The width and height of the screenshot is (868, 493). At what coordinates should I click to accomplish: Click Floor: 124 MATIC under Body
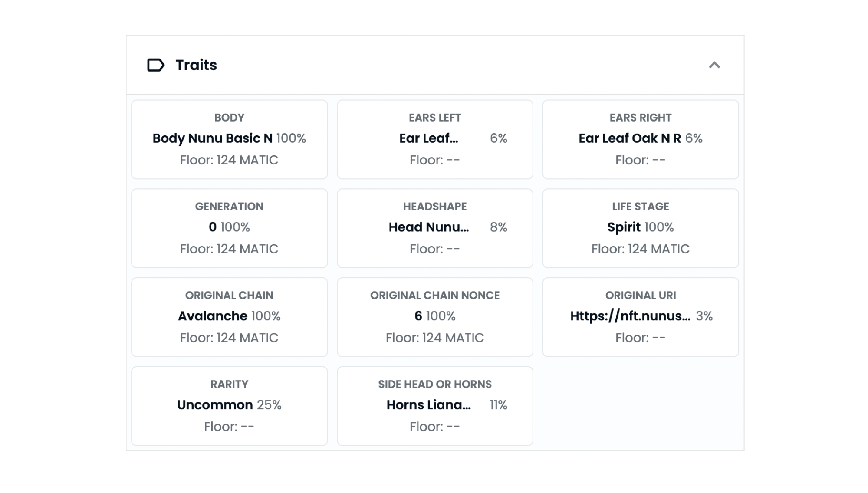[x=229, y=160]
